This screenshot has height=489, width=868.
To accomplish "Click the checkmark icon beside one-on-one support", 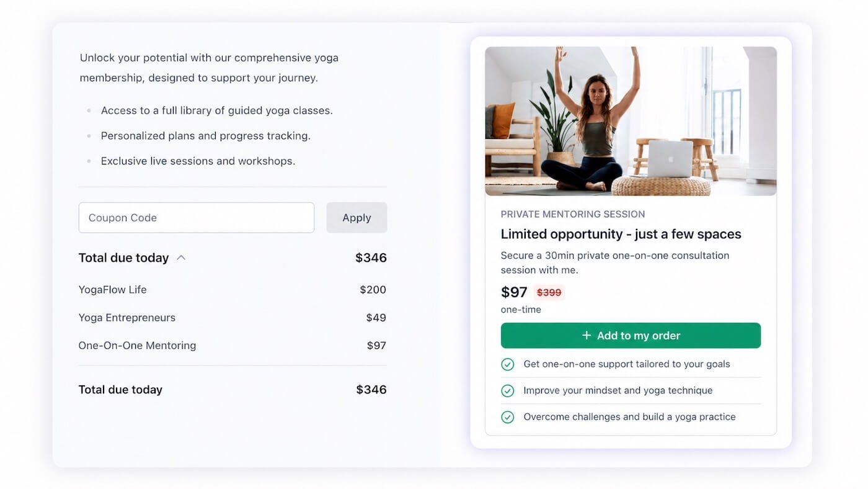I will (x=508, y=364).
